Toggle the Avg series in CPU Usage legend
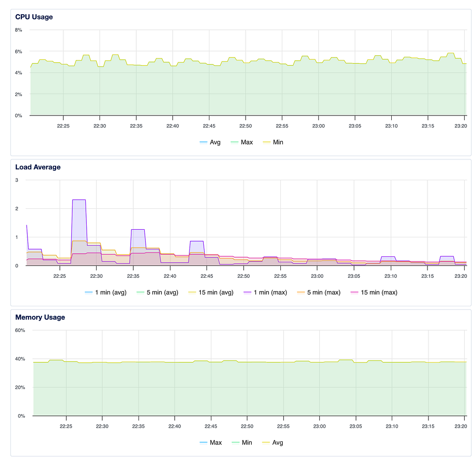The width and height of the screenshot is (476, 459). tap(210, 142)
